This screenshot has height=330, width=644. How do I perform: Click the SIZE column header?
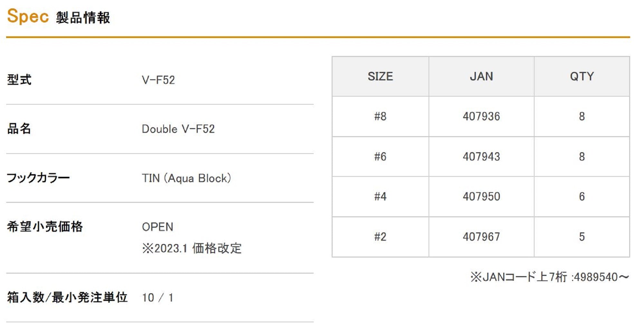point(380,77)
